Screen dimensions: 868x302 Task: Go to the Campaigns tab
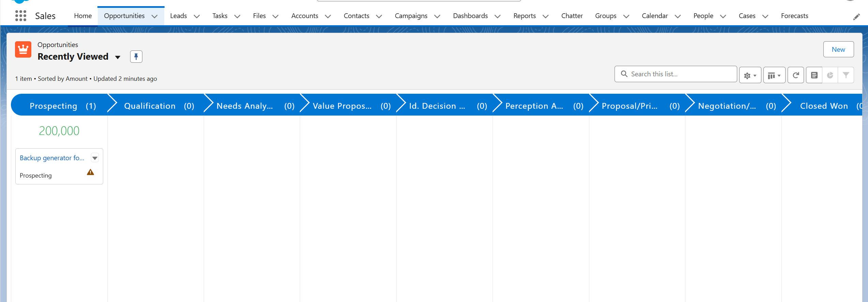point(411,16)
